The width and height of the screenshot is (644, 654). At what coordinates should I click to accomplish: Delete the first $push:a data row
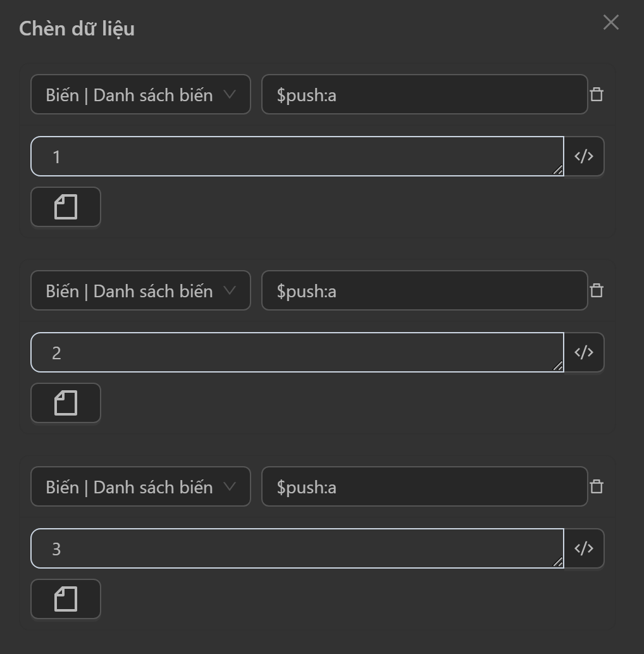point(597,95)
